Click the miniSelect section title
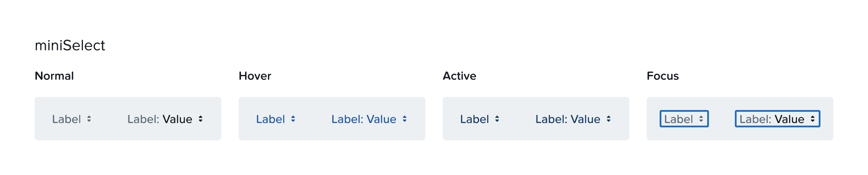868x175 pixels. (70, 45)
